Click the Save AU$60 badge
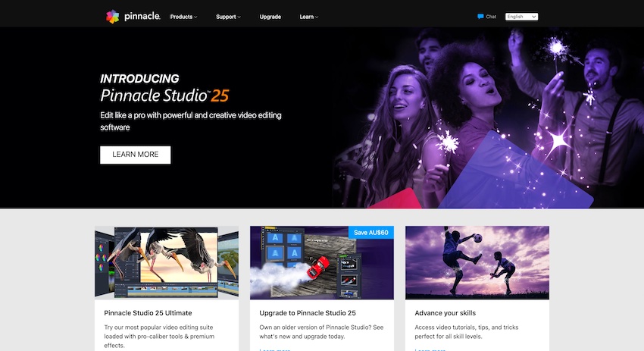The width and height of the screenshot is (644, 351). pos(371,232)
